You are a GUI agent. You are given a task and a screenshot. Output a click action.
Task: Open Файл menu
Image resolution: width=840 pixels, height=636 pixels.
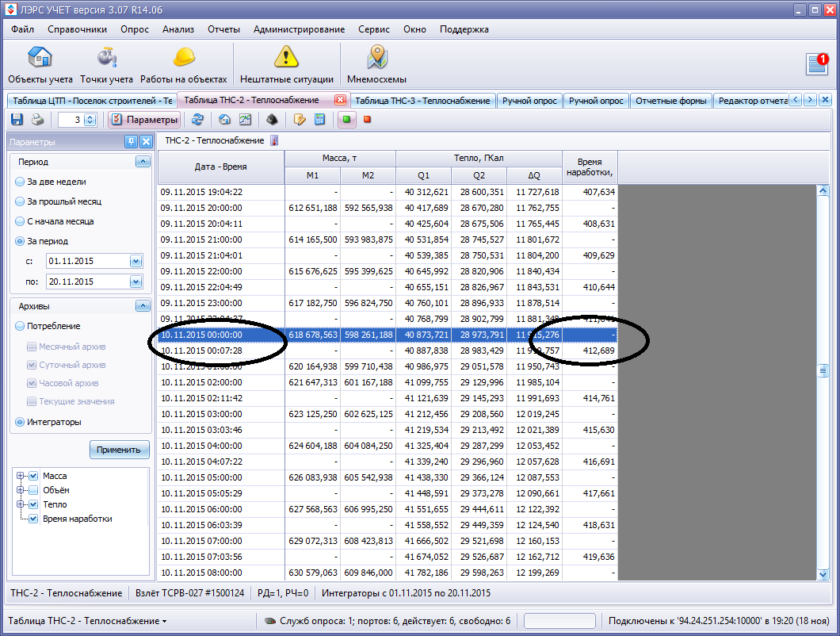(22, 29)
